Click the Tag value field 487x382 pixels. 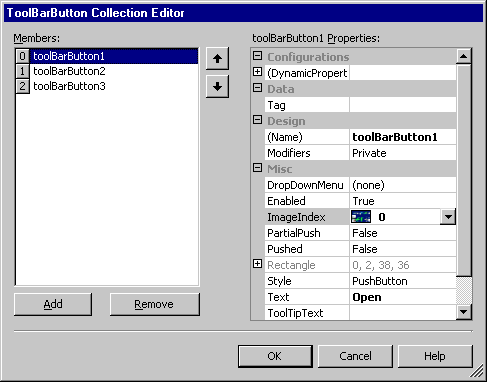click(x=403, y=105)
